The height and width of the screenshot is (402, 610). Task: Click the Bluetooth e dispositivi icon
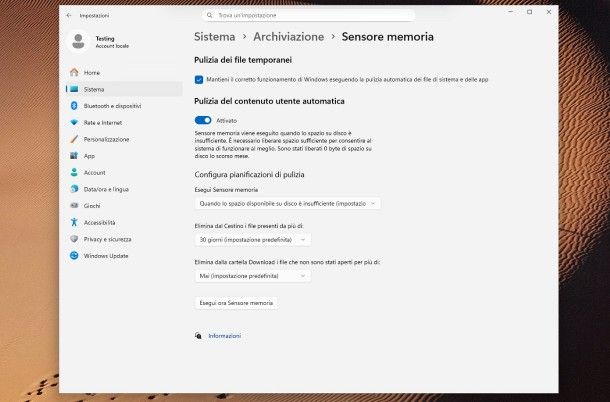74,105
